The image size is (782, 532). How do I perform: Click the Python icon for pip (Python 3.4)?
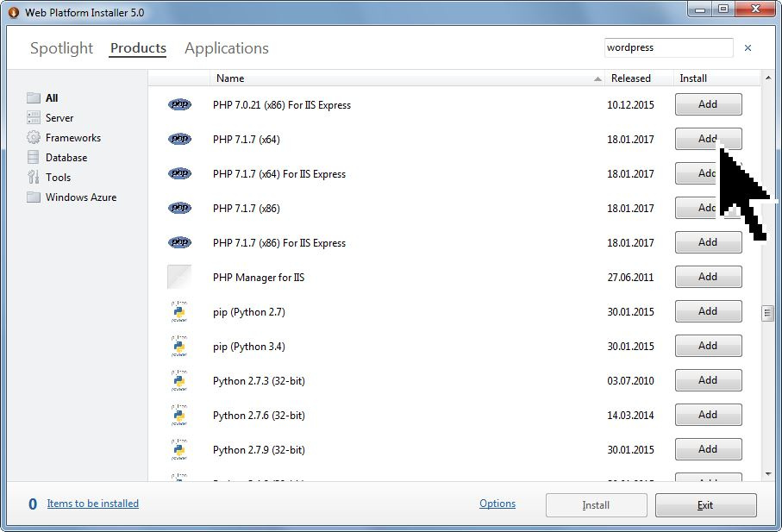click(179, 346)
